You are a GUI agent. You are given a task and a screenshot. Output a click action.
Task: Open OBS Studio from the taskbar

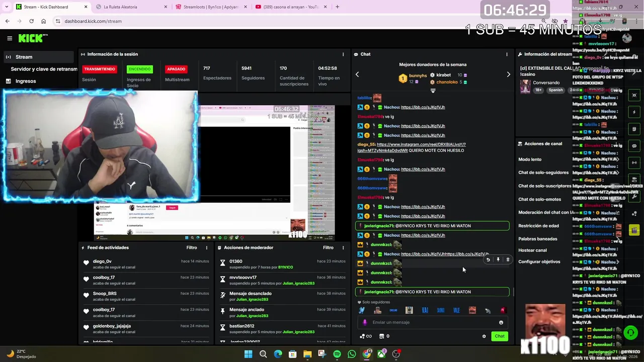[396, 354]
